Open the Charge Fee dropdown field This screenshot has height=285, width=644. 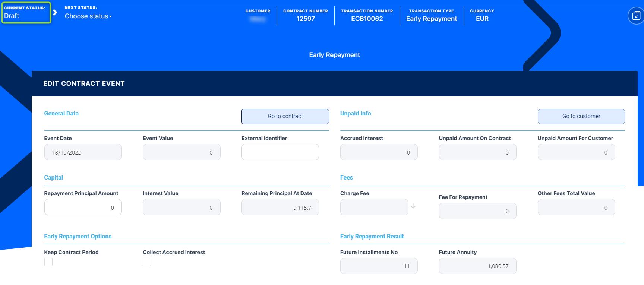(x=374, y=207)
